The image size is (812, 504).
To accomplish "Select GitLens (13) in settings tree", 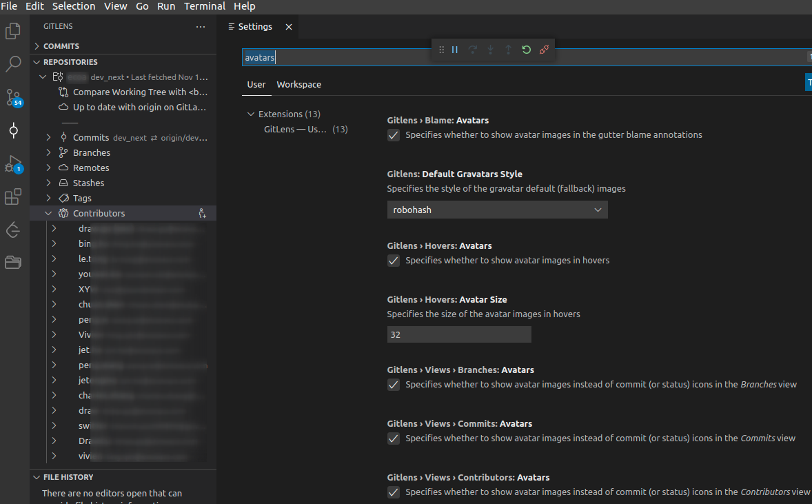I will (x=305, y=130).
